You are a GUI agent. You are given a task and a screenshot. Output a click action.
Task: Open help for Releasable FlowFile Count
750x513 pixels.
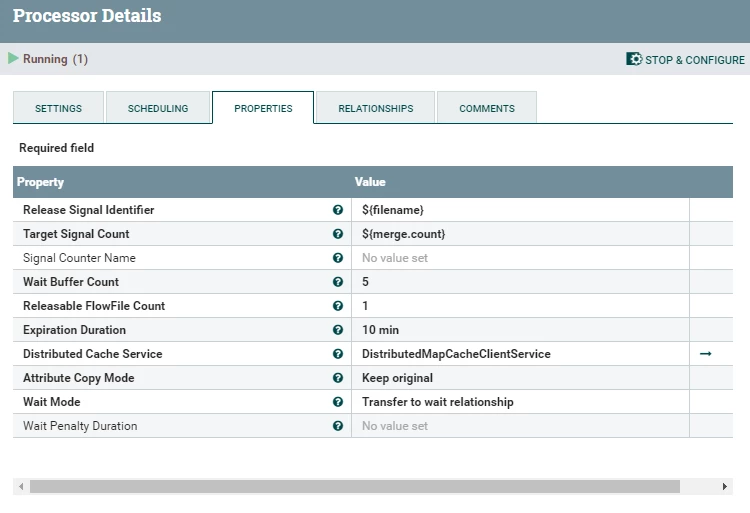[x=338, y=306]
